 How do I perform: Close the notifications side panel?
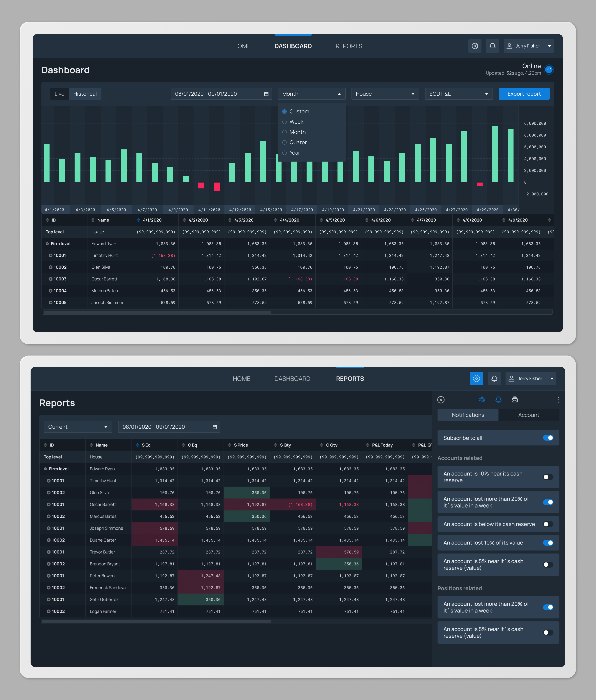click(441, 400)
